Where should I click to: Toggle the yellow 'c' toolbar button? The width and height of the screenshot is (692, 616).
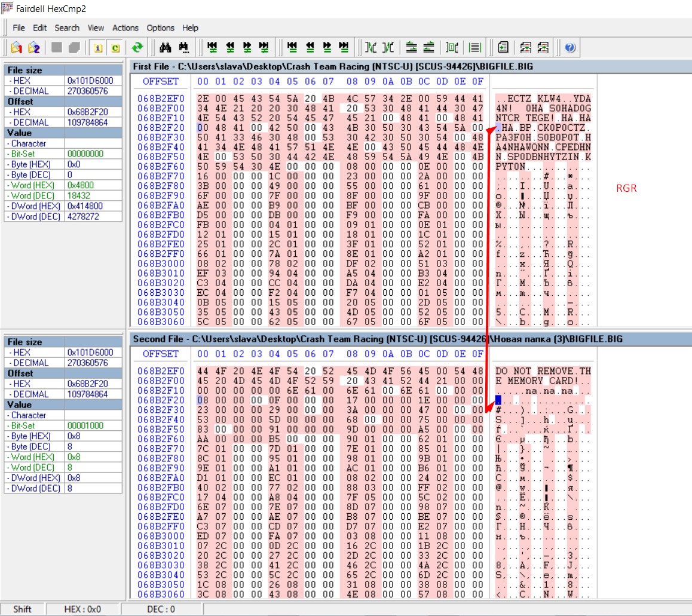(115, 48)
